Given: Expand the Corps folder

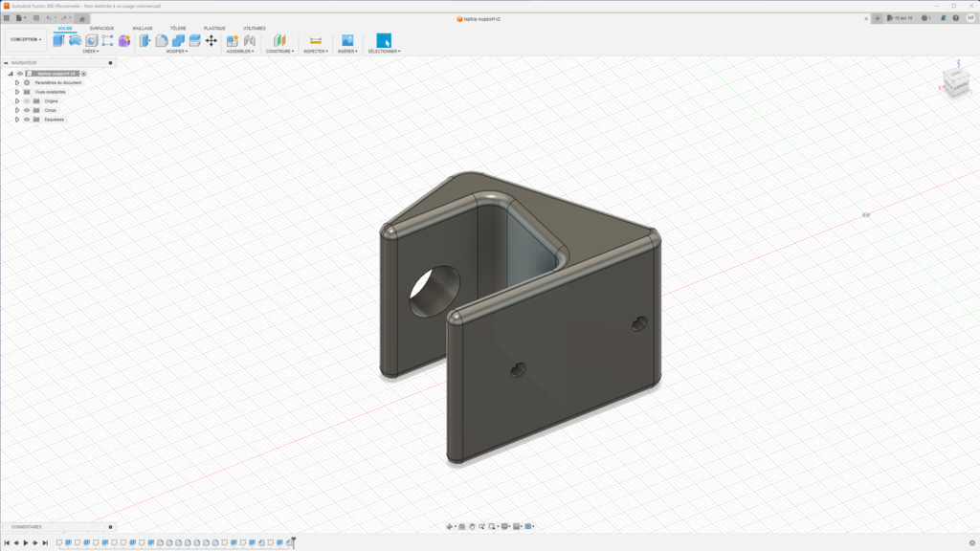Looking at the screenshot, I should click(x=17, y=111).
